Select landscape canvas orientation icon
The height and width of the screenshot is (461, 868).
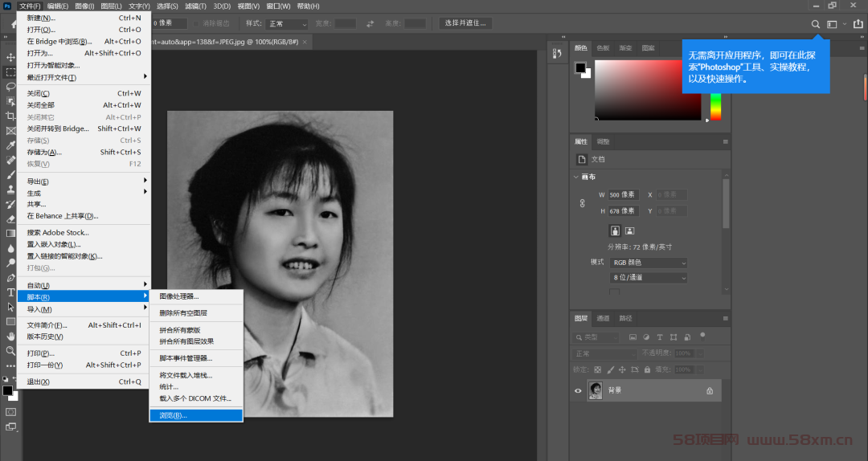629,230
